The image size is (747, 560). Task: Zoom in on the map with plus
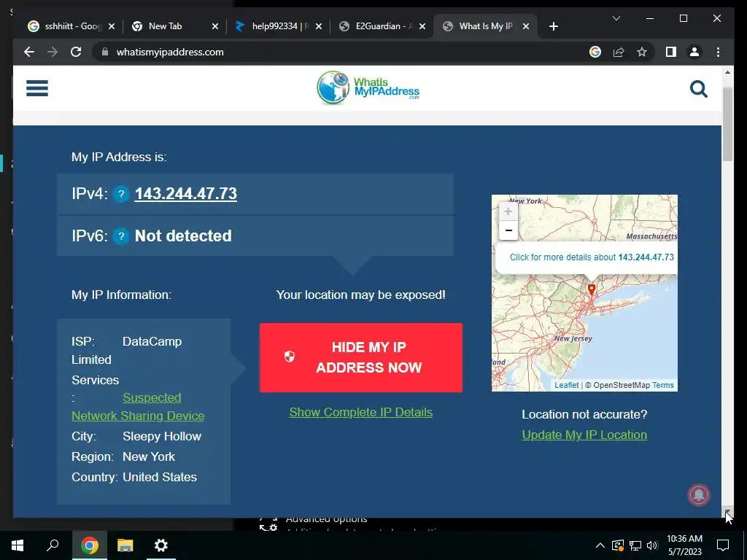pos(508,211)
